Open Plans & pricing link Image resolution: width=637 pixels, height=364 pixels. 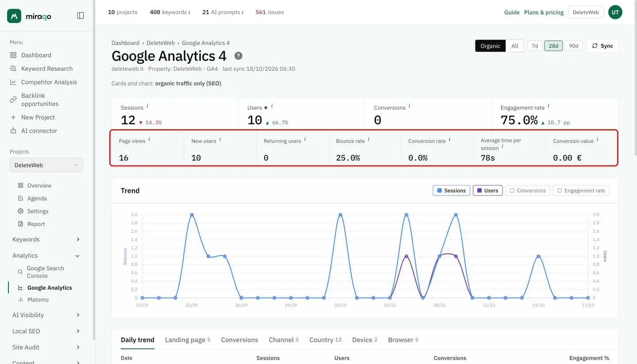point(544,12)
